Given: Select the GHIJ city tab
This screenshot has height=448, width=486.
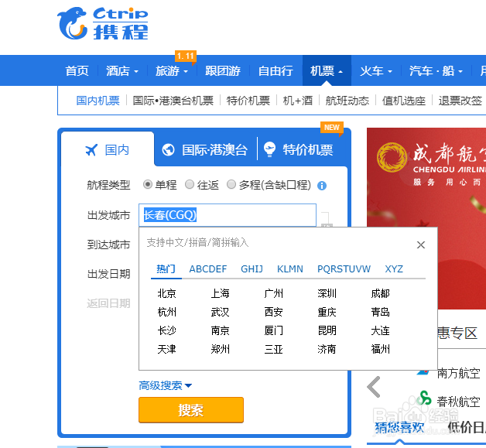Looking at the screenshot, I should click(x=252, y=269).
